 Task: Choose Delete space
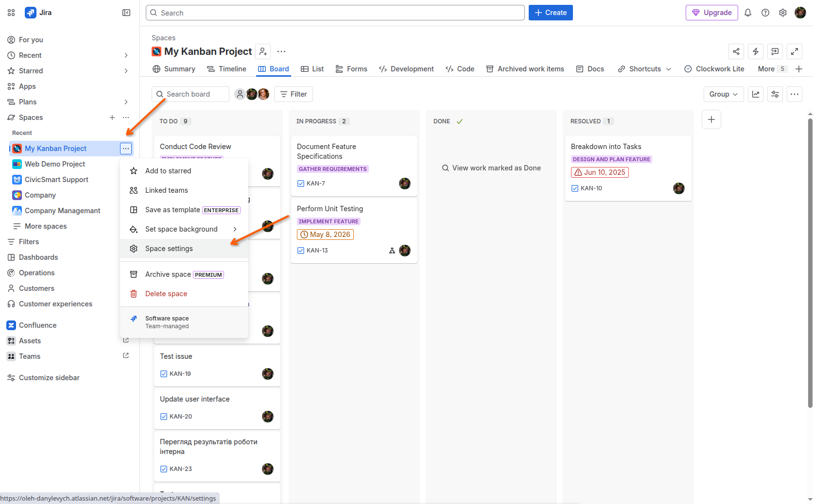[x=184, y=294]
